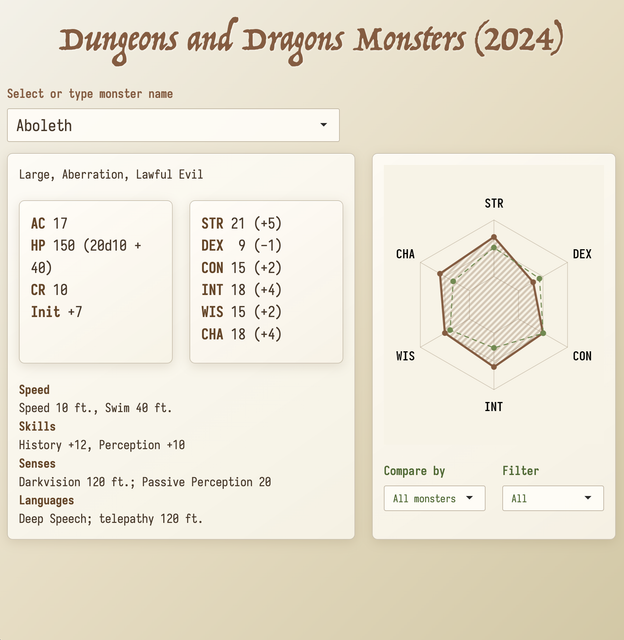The height and width of the screenshot is (640, 624).
Task: Click the green DEX average data point
Action: (x=540, y=279)
